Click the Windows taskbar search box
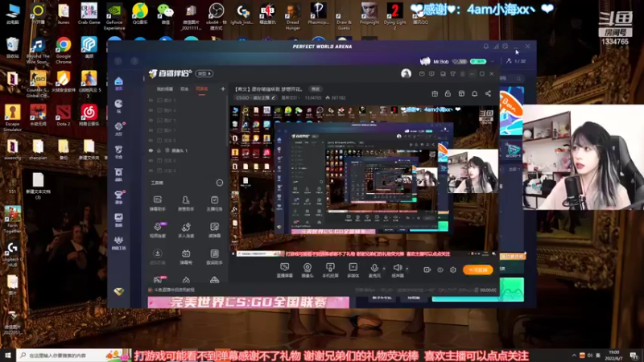This screenshot has width=644, height=362. [x=74, y=356]
